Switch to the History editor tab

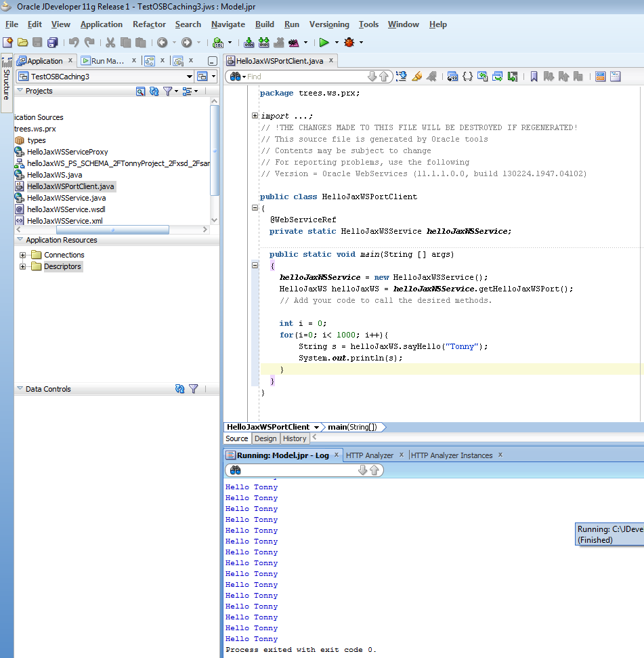(x=295, y=438)
